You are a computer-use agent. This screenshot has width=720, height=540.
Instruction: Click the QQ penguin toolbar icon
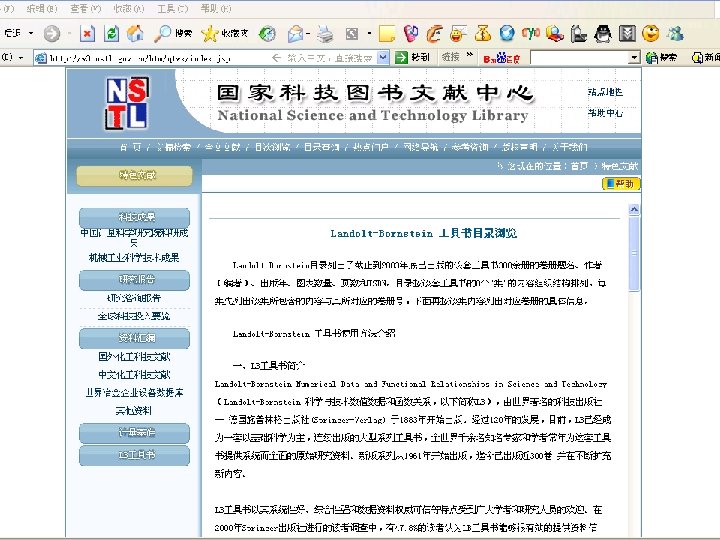tap(602, 34)
